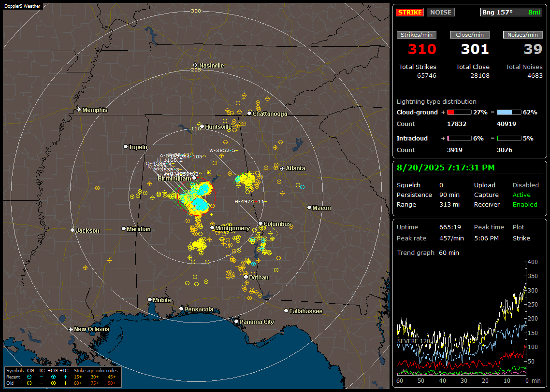The image size is (550, 392).
Task: Click the Range value 313 mi
Action: click(x=449, y=205)
